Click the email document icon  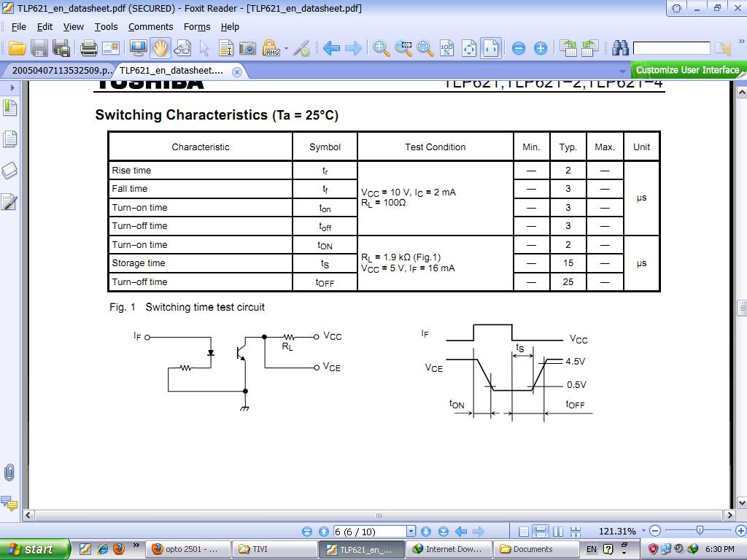pyautogui.click(x=111, y=48)
